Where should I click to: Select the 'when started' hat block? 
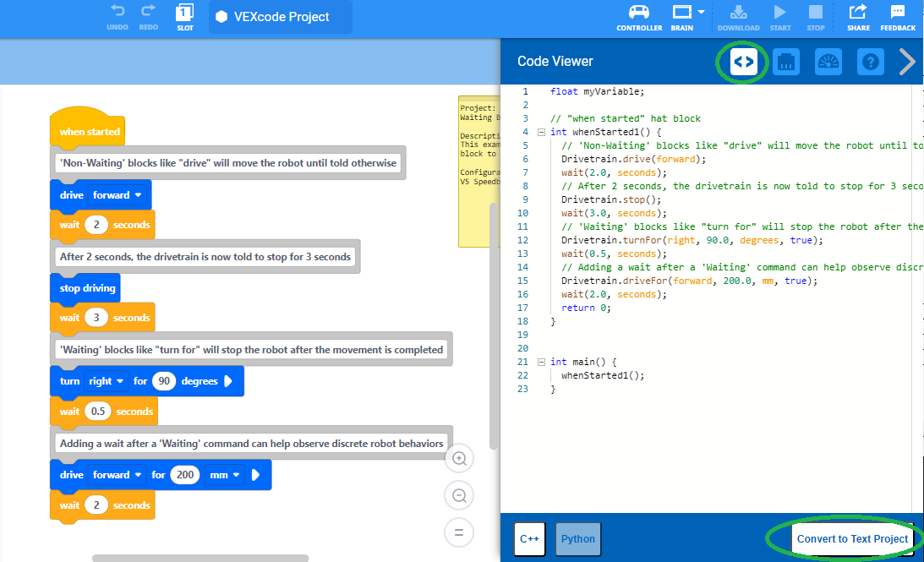tap(89, 128)
